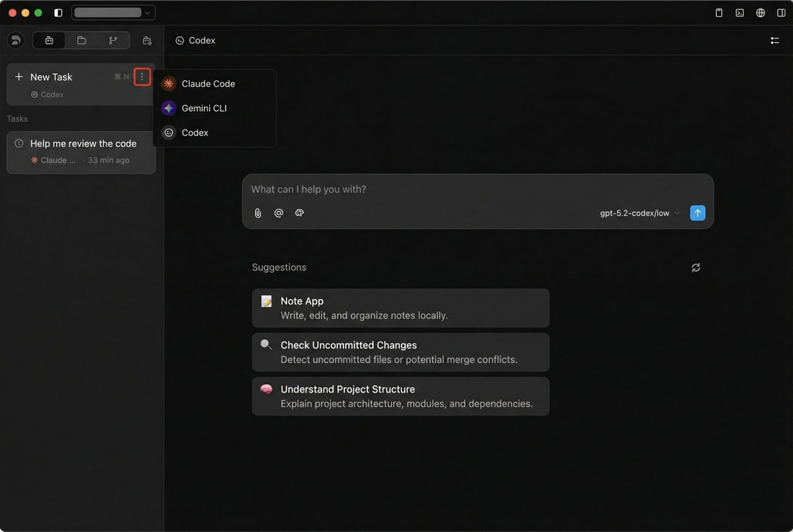The image size is (793, 532).
Task: Open the task list icon near Codex header
Action: pyautogui.click(x=774, y=41)
